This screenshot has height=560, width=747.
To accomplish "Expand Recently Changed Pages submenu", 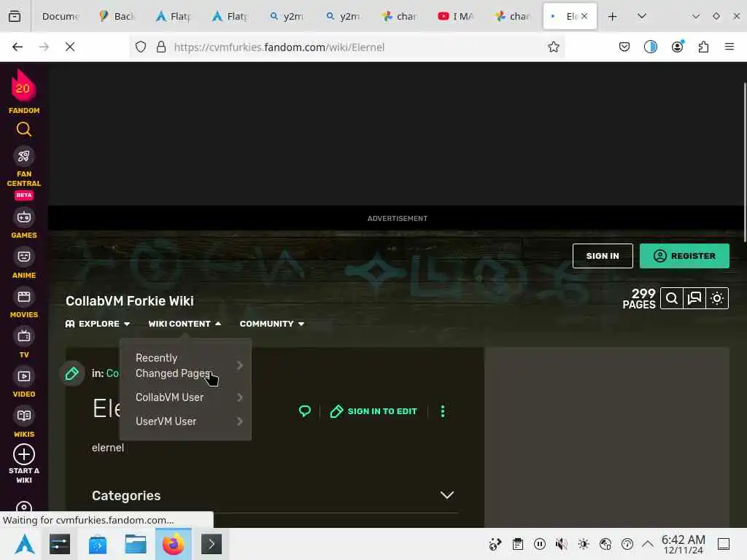I will point(186,366).
